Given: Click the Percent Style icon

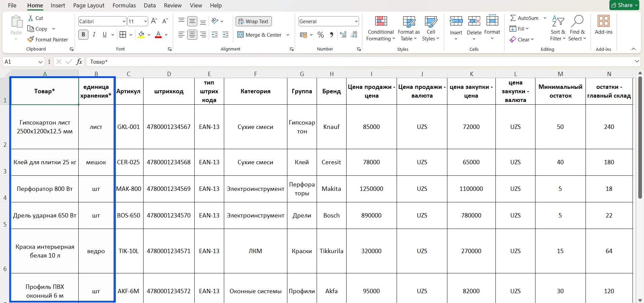Looking at the screenshot, I should coord(321,35).
